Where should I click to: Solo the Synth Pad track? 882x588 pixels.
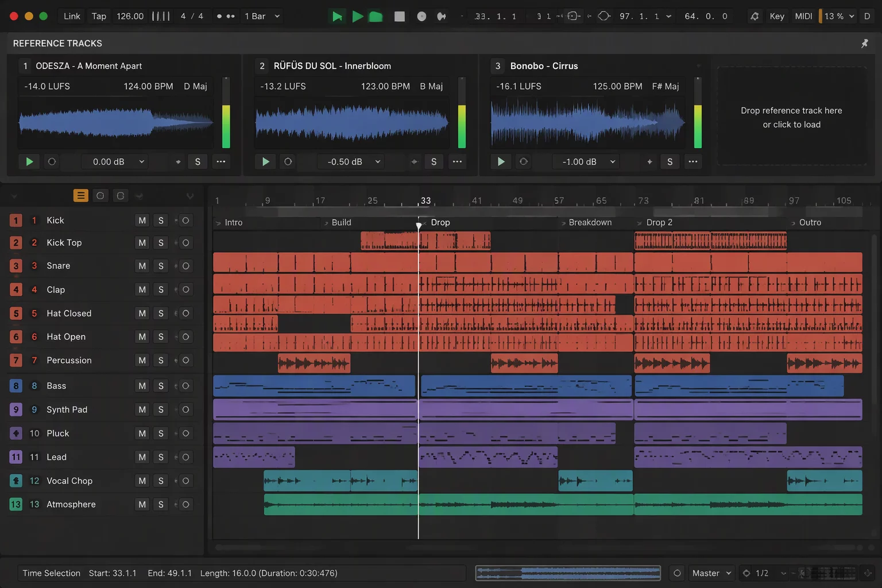pyautogui.click(x=161, y=409)
